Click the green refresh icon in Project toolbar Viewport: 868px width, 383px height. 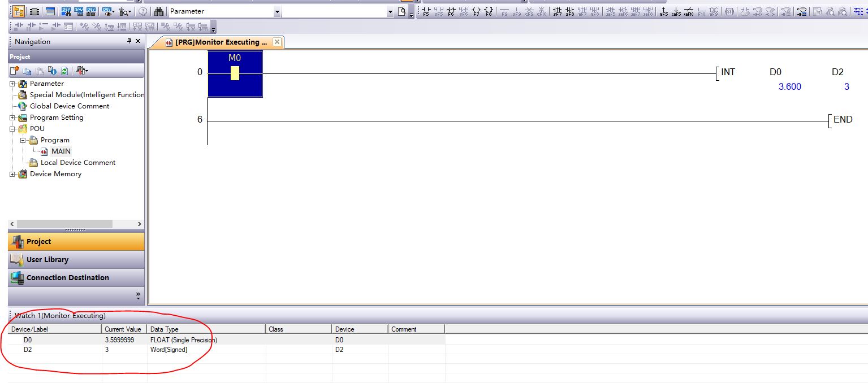[64, 71]
